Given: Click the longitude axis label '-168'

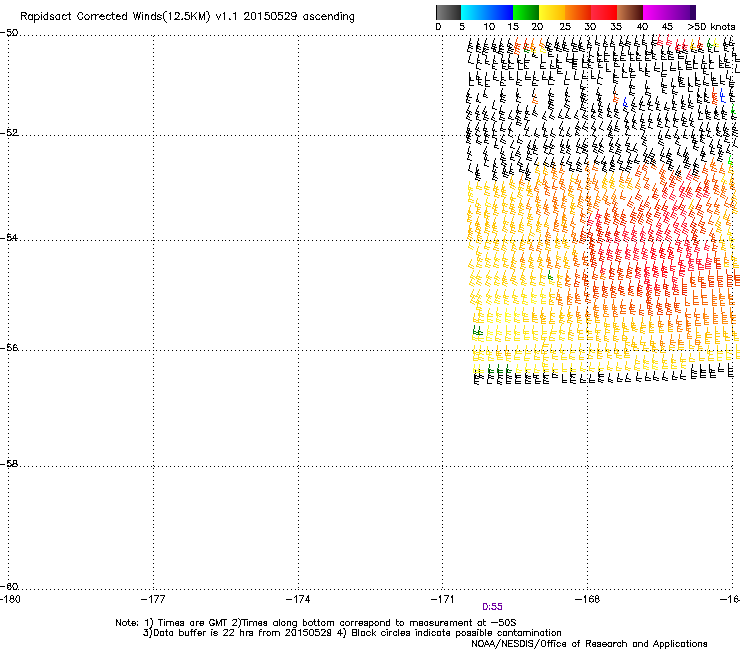Looking at the screenshot, I should 588,599.
